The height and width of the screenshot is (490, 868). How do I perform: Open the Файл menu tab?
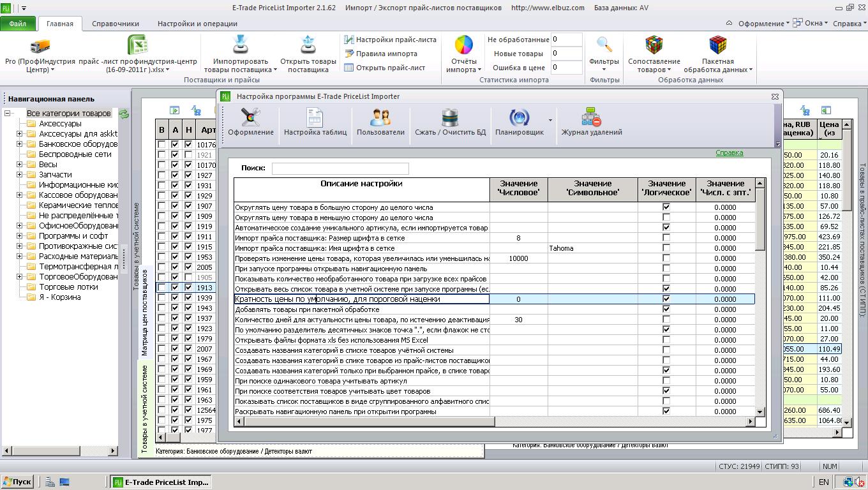point(18,24)
